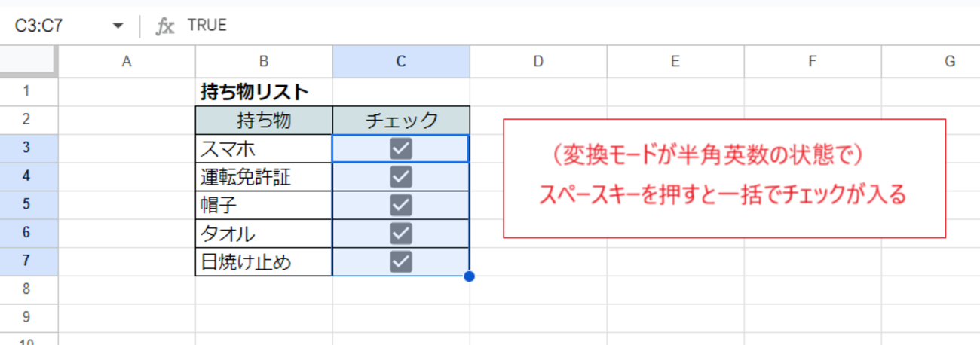
Task: Toggle the 帽子 checkbox
Action: click(401, 205)
